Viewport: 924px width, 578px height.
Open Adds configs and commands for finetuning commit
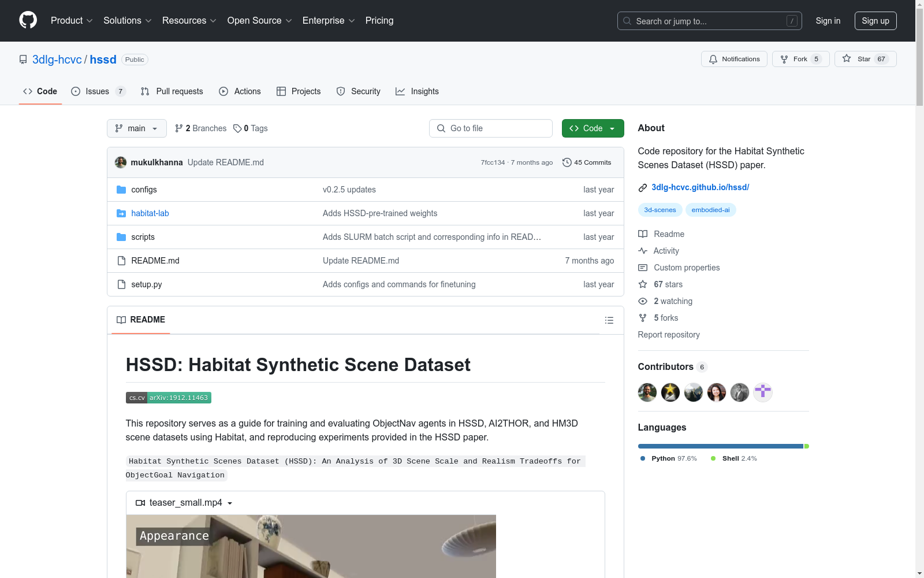tap(399, 284)
